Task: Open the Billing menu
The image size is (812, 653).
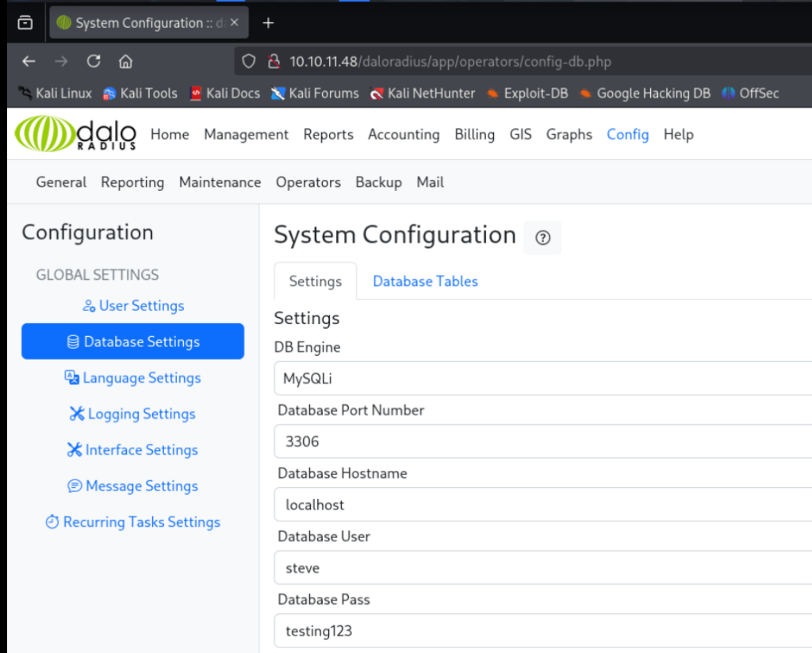Action: coord(475,135)
